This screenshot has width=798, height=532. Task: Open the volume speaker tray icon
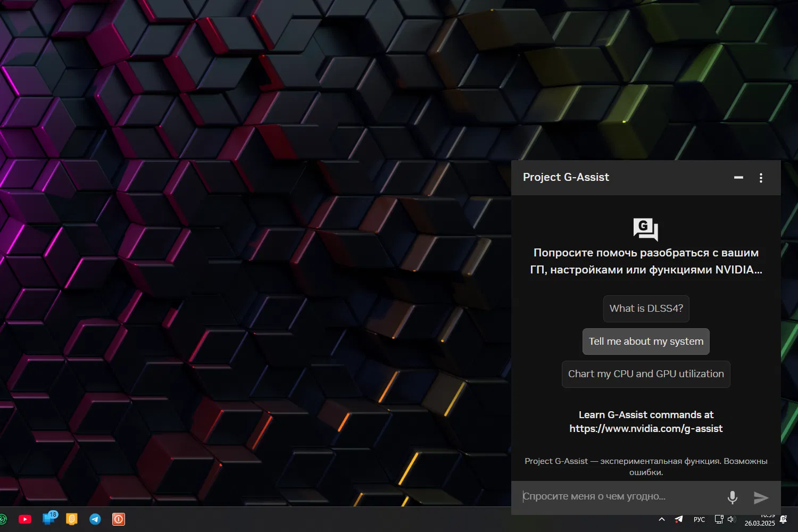coord(731,519)
